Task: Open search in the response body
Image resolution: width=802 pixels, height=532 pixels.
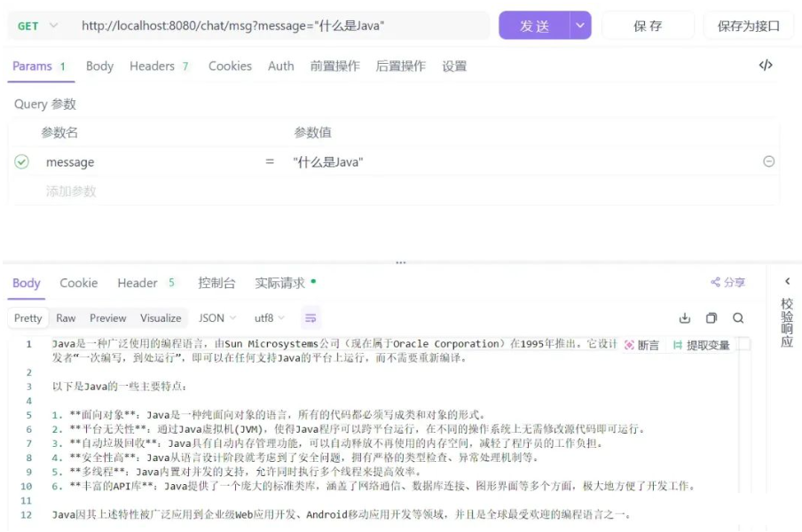Action: [737, 317]
